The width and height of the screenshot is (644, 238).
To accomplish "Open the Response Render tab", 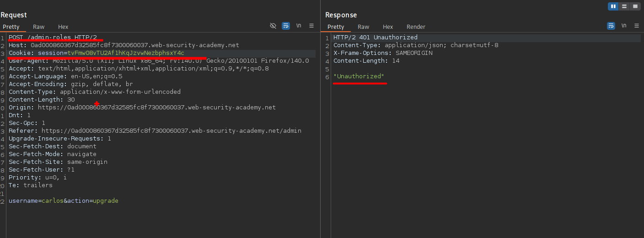I will click(x=416, y=27).
